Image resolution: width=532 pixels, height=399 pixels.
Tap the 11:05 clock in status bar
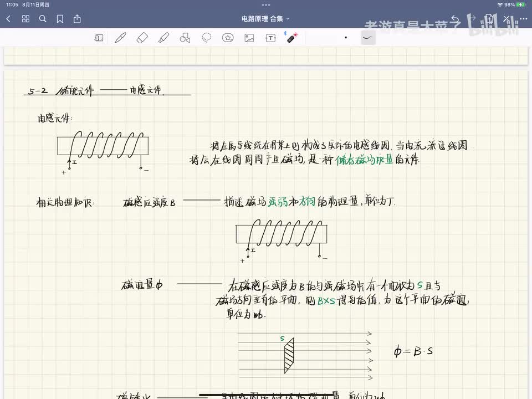pos(12,5)
